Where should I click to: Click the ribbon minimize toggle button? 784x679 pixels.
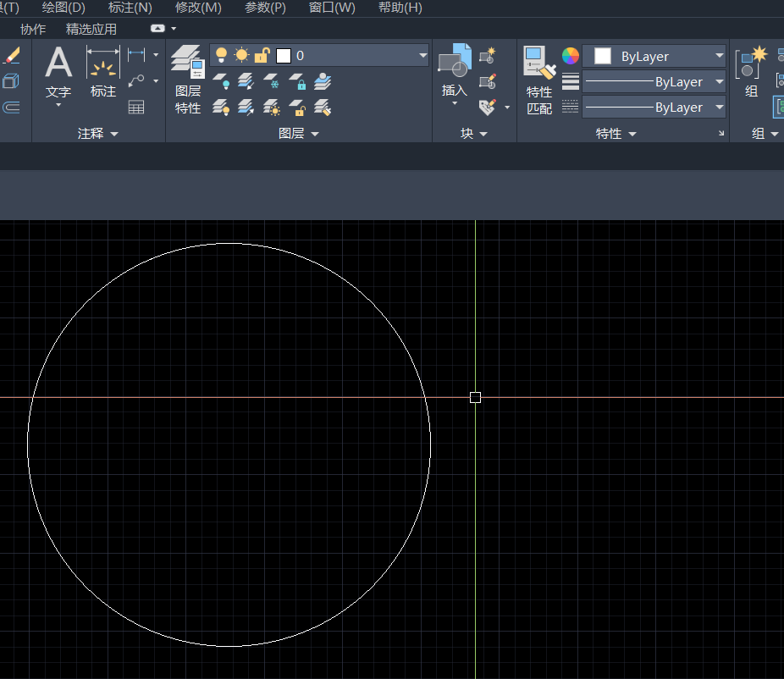[157, 29]
